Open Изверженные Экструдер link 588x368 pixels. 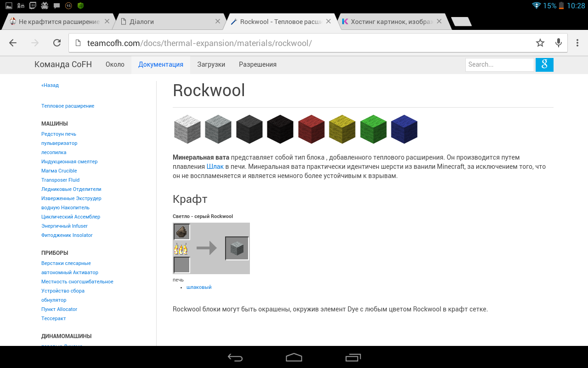71,198
